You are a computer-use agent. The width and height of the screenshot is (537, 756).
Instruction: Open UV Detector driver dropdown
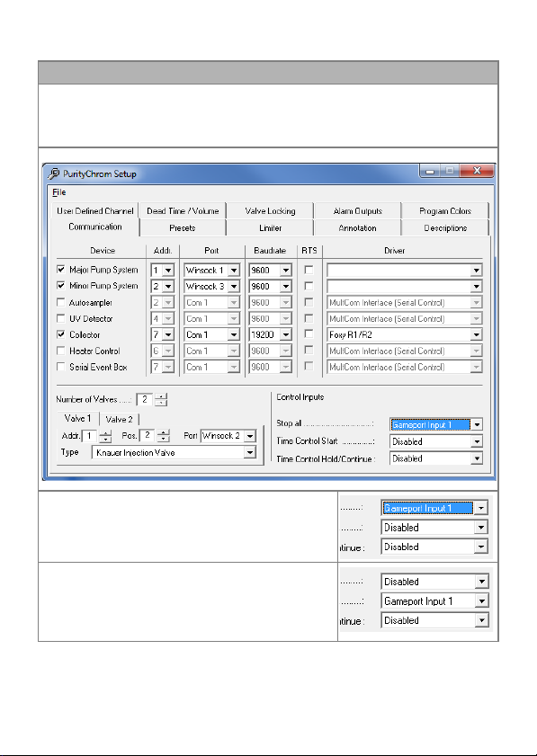coord(476,319)
